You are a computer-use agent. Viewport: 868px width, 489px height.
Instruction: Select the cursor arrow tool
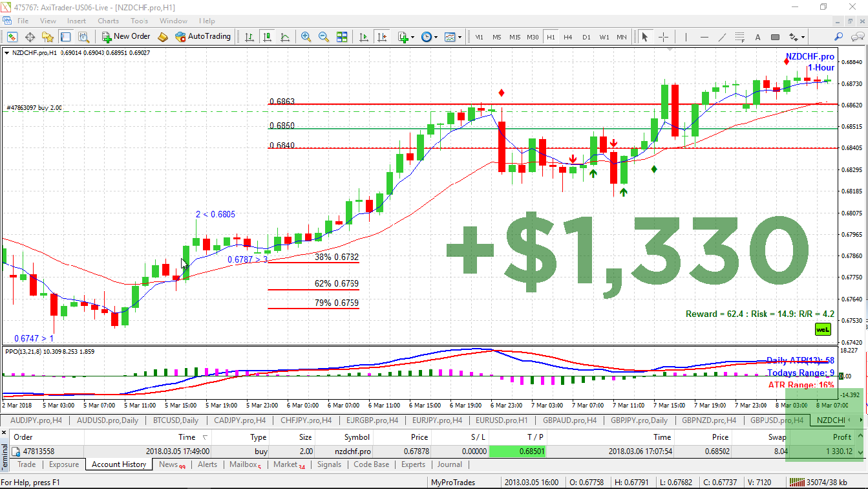tap(644, 37)
